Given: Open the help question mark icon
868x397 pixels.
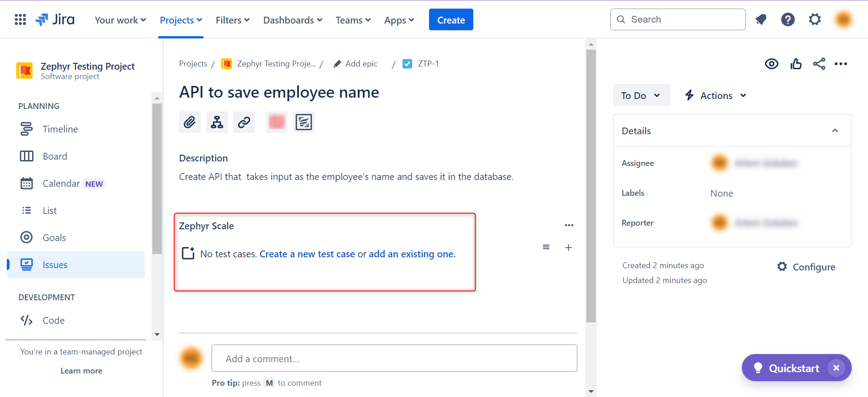Looking at the screenshot, I should (x=788, y=19).
